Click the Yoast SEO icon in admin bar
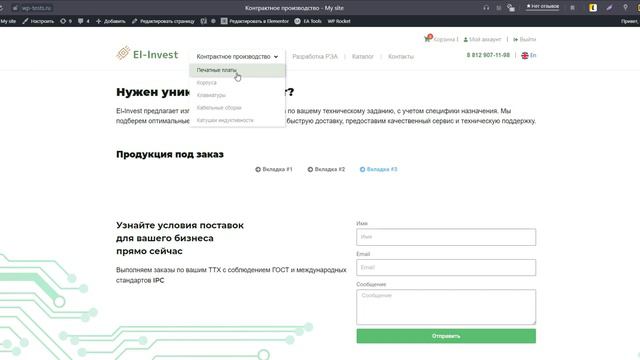 point(204,21)
